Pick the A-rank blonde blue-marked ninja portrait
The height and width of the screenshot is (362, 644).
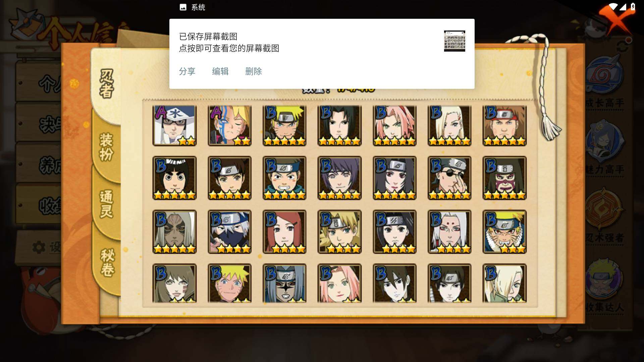(229, 126)
